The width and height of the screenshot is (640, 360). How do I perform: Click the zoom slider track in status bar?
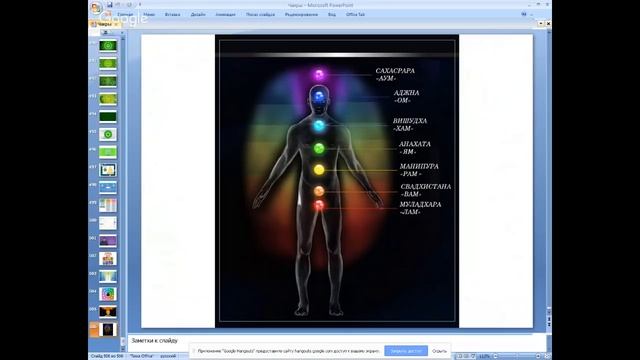516,356
